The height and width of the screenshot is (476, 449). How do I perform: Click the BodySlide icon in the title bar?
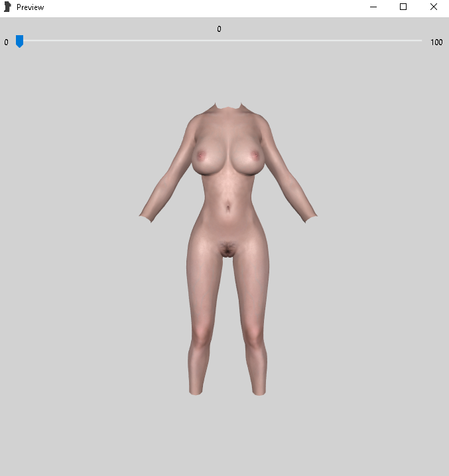point(7,7)
